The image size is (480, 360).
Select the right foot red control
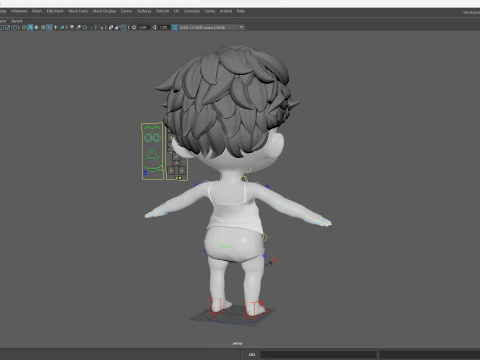pyautogui.click(x=255, y=309)
